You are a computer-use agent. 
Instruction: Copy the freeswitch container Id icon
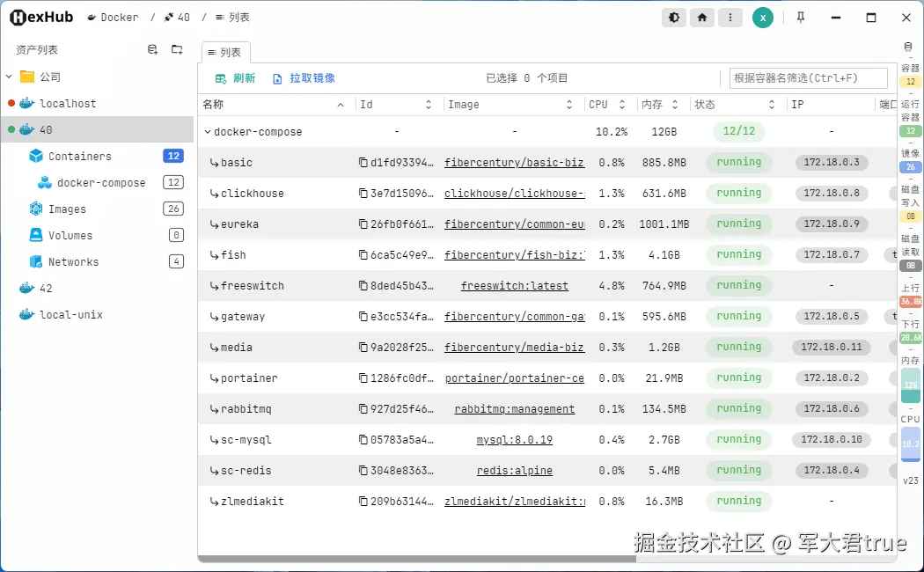tap(363, 286)
